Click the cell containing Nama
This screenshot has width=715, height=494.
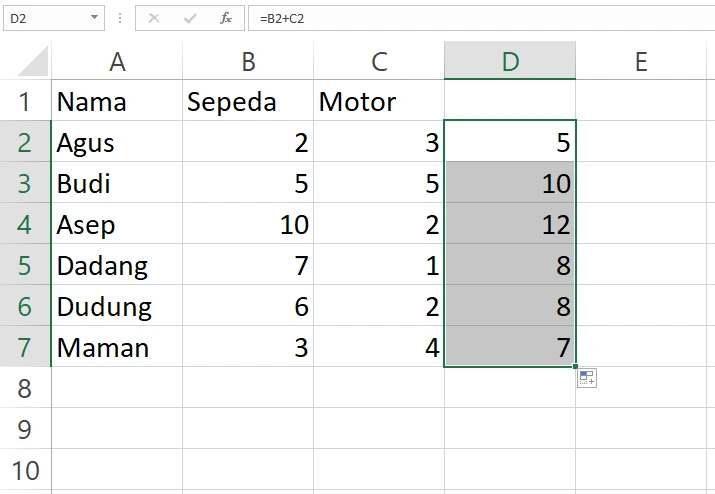tap(117, 101)
